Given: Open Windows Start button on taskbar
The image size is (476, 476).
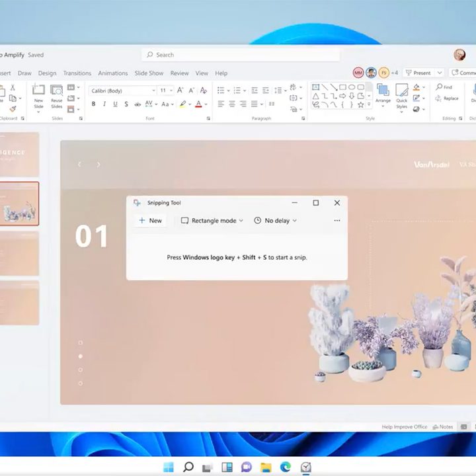Looking at the screenshot, I should click(169, 467).
